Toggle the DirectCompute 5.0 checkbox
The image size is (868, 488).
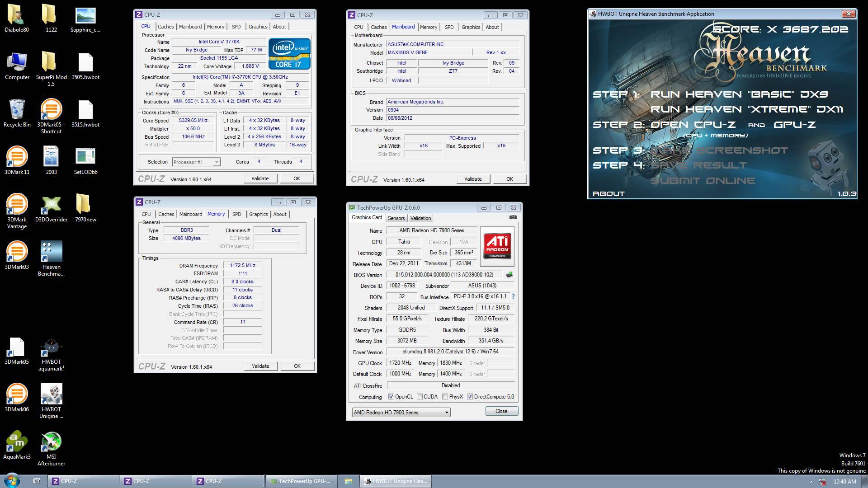point(470,397)
